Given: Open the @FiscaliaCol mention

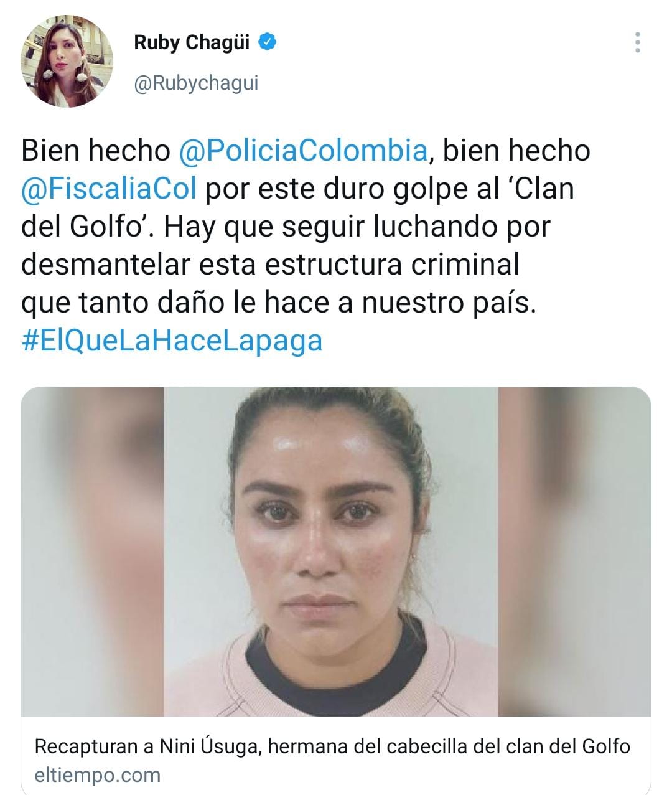Looking at the screenshot, I should [x=109, y=189].
